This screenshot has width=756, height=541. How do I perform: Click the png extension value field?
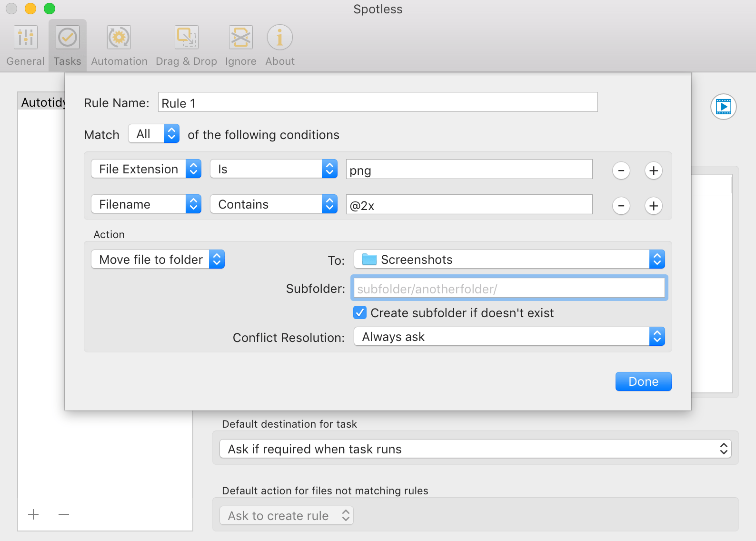click(x=469, y=170)
